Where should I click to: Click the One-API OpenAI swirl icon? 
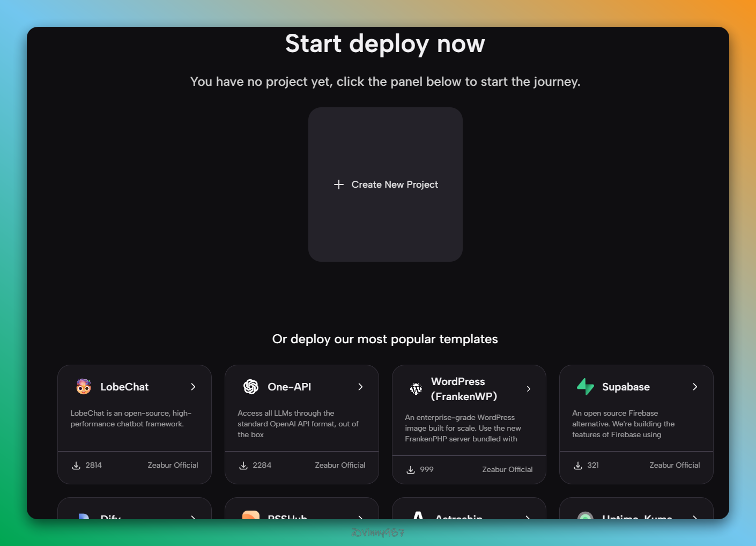[251, 387]
